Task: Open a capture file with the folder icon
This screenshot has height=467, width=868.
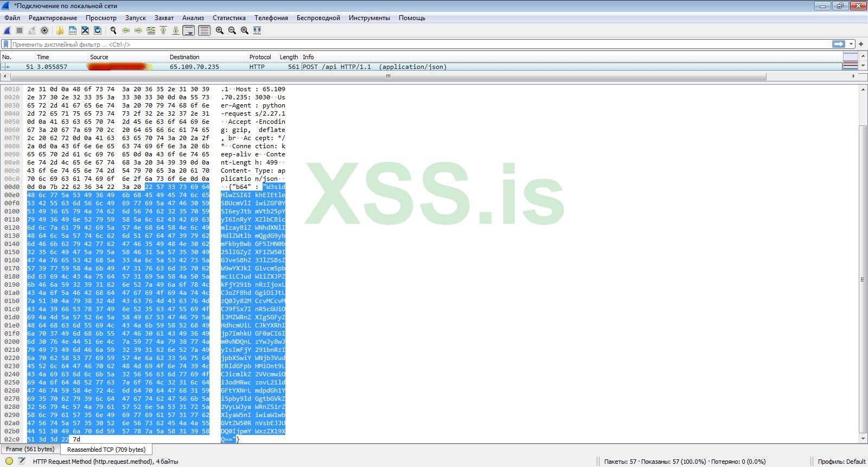Action: click(60, 30)
